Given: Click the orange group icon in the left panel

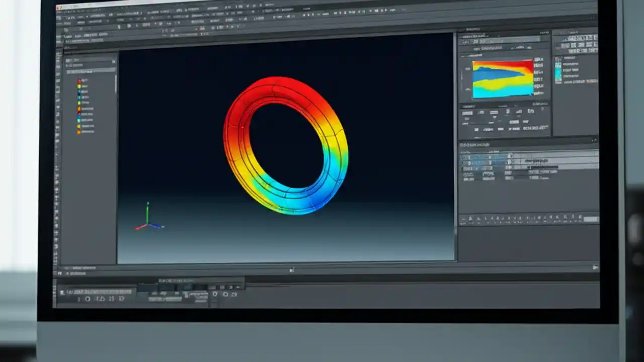Looking at the screenshot, I should [x=79, y=108].
